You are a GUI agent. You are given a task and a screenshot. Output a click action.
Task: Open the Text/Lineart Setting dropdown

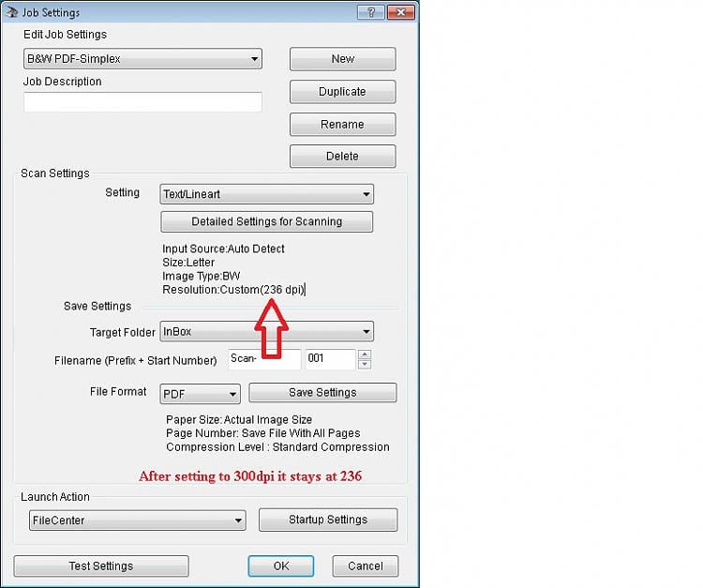tap(267, 194)
